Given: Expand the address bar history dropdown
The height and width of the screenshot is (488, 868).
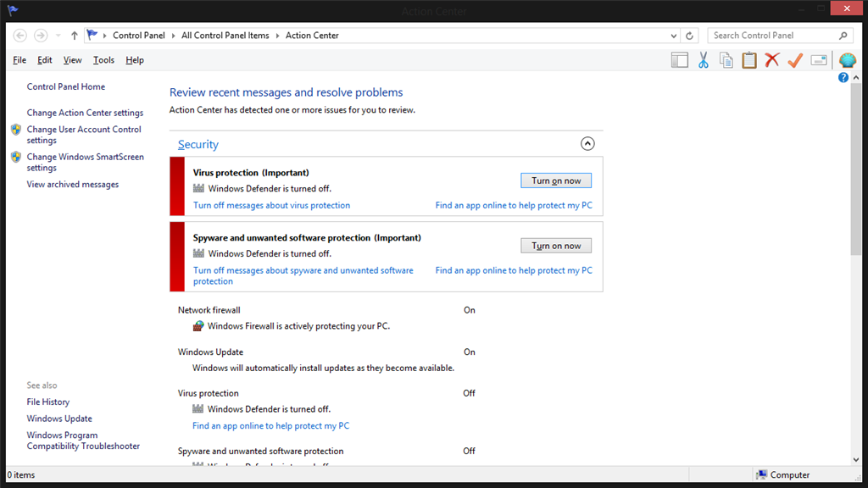Looking at the screenshot, I should (x=674, y=36).
